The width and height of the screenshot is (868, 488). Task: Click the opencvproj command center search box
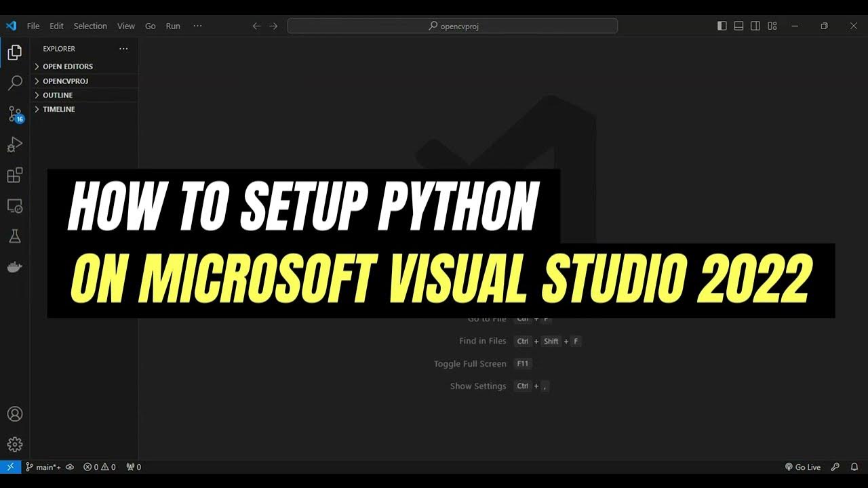[x=452, y=26]
